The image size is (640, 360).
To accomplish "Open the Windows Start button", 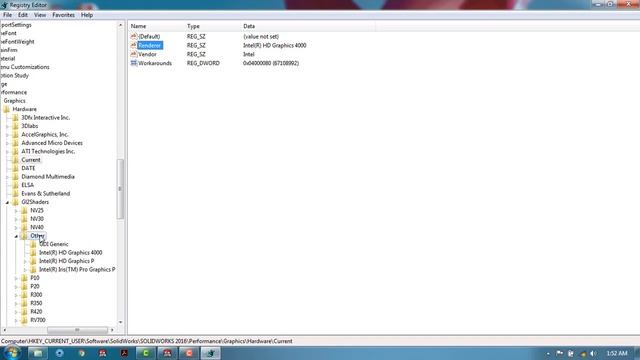I will 11,353.
